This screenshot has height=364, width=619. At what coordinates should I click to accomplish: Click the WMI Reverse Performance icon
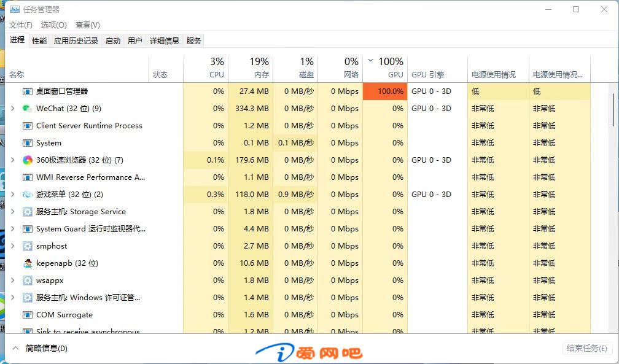[x=27, y=177]
